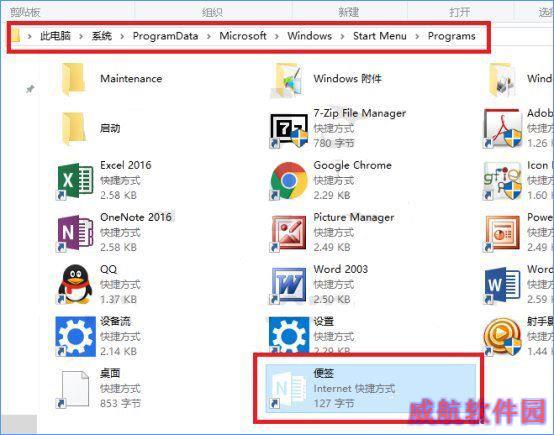Click the 组织 ribbon group label
The width and height of the screenshot is (554, 435).
click(x=212, y=13)
